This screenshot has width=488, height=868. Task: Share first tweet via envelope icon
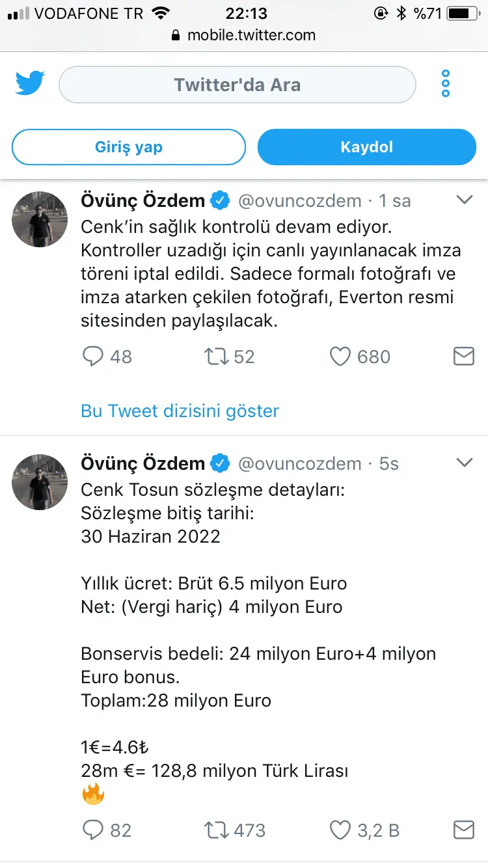(463, 356)
